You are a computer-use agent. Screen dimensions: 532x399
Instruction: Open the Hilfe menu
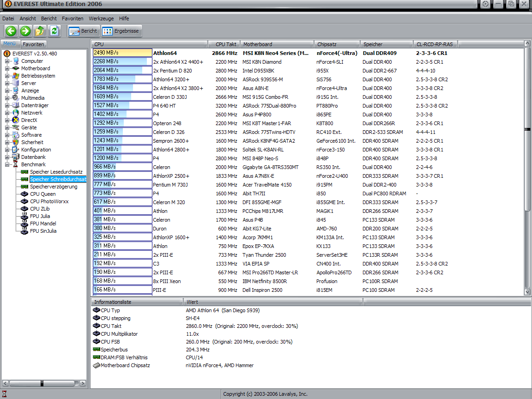click(124, 18)
